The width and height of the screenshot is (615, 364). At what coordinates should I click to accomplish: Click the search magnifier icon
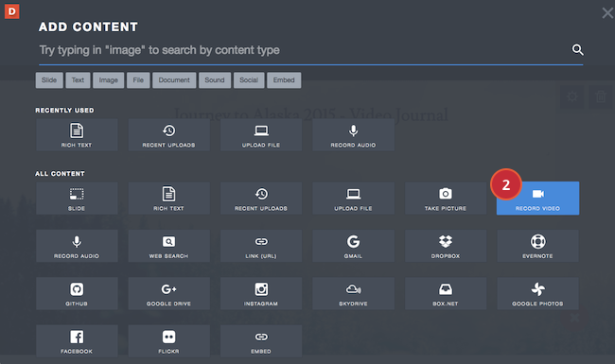point(577,50)
